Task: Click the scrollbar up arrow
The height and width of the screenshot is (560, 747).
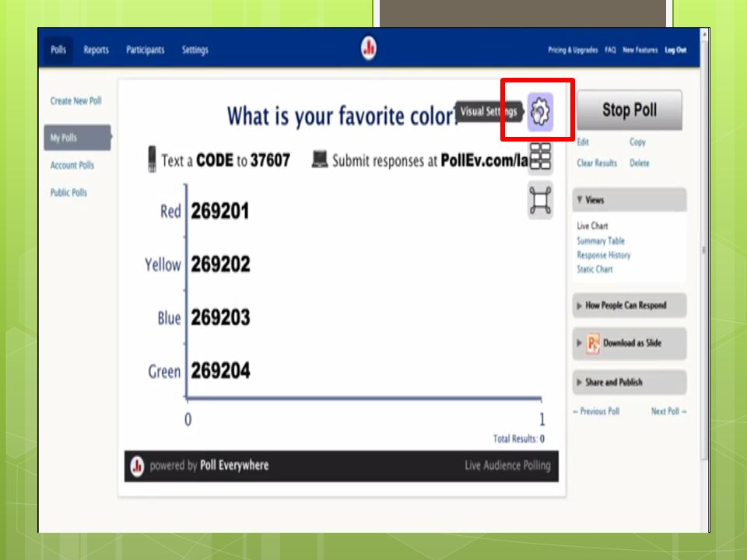Action: pos(703,33)
